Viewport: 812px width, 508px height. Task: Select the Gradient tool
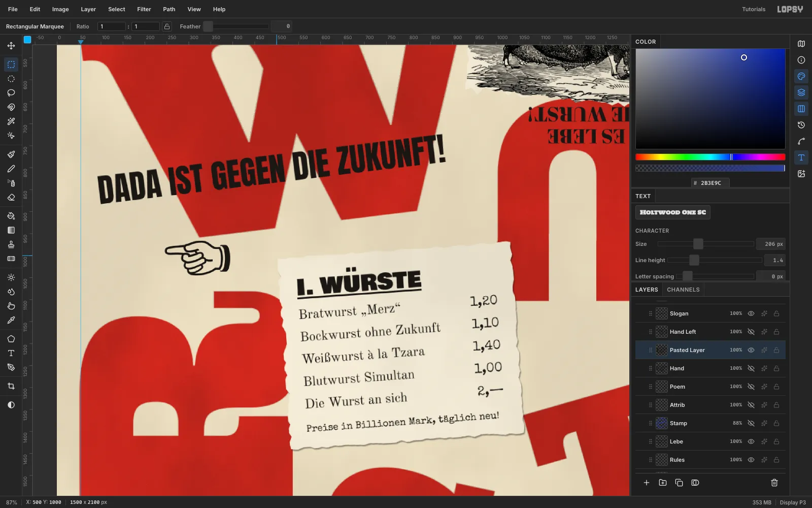(11, 230)
